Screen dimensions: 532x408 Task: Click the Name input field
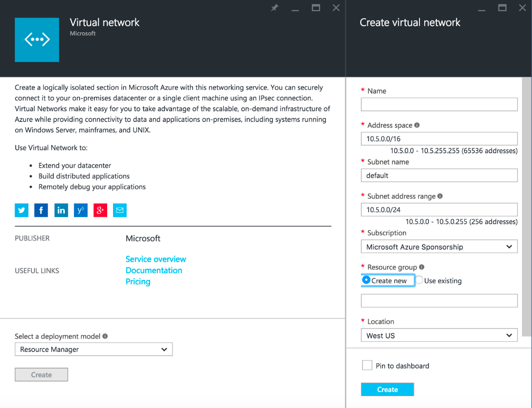439,105
